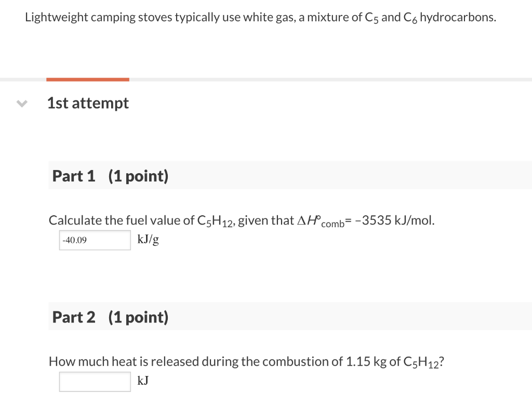Click the Part 2 points label
This screenshot has width=532, height=403.
[138, 317]
